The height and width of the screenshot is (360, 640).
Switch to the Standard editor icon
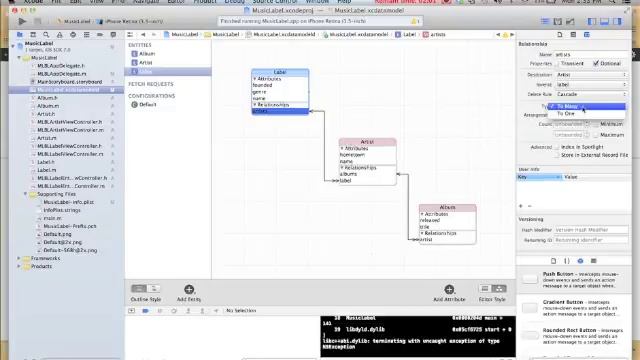pos(545,21)
